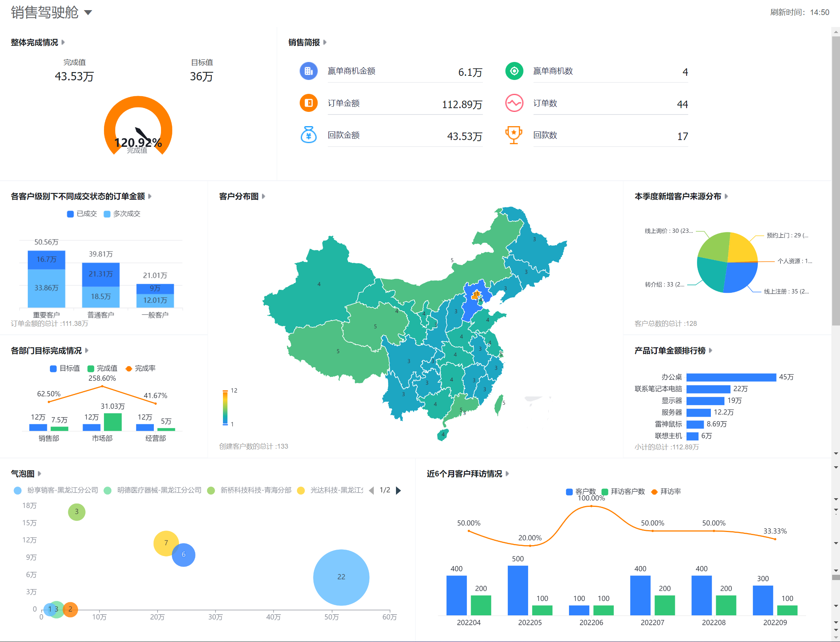Screen dimensions: 840x642
Task: Open the 销售简报 section title
Action: point(304,42)
